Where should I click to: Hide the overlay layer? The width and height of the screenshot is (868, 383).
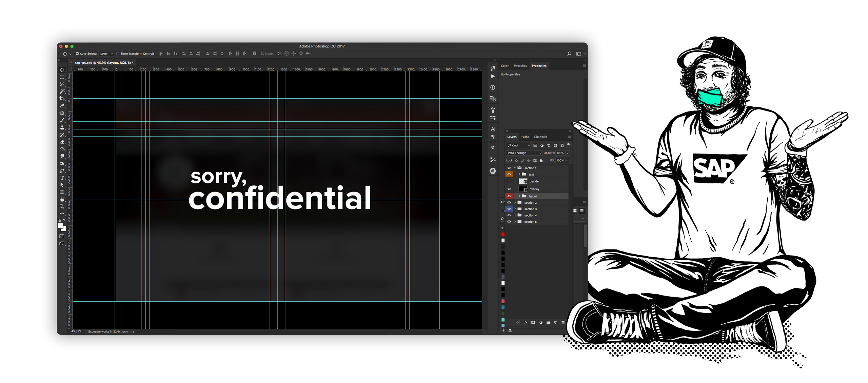(x=509, y=189)
